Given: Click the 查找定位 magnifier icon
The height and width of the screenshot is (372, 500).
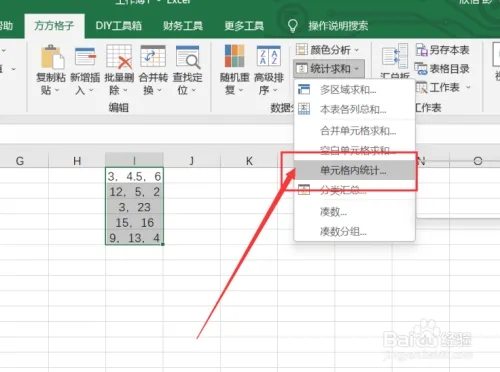Looking at the screenshot, I should click(x=188, y=57).
